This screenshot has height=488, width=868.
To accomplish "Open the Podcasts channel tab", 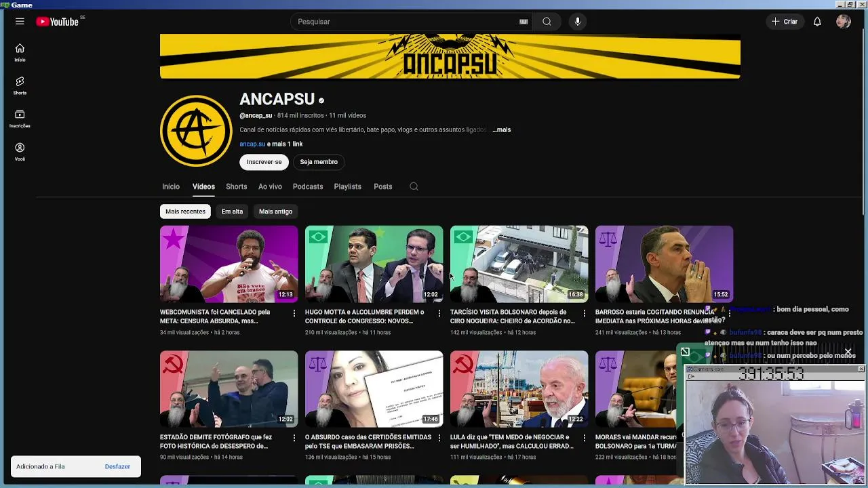I will tap(308, 186).
